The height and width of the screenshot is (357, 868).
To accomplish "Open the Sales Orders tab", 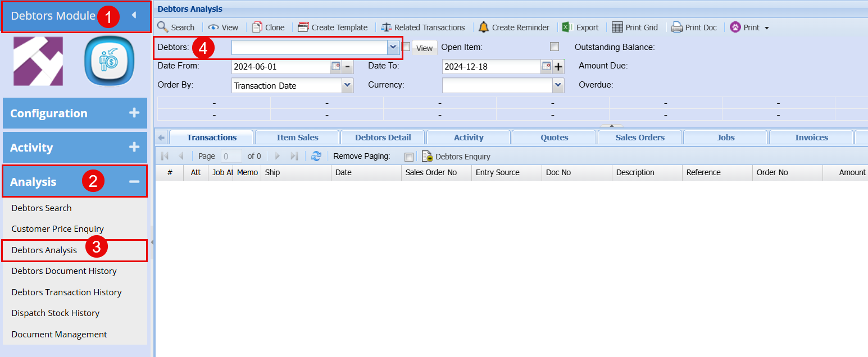I will pyautogui.click(x=640, y=138).
